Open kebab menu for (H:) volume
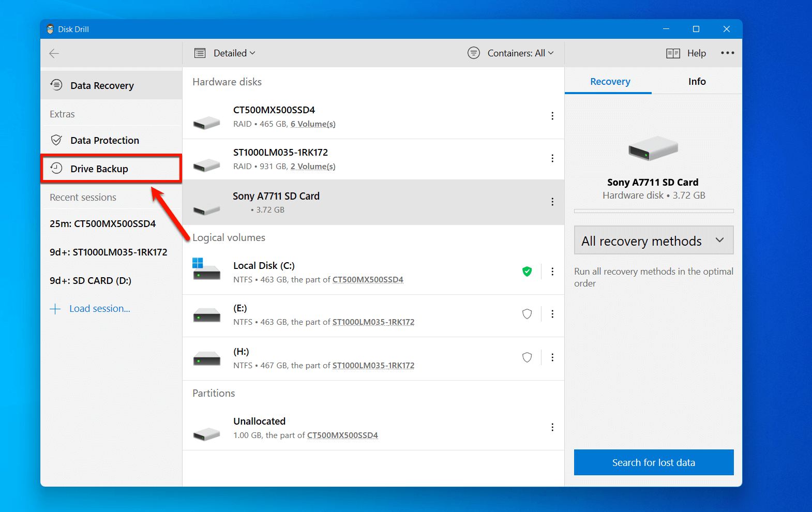This screenshot has height=512, width=812. [552, 357]
